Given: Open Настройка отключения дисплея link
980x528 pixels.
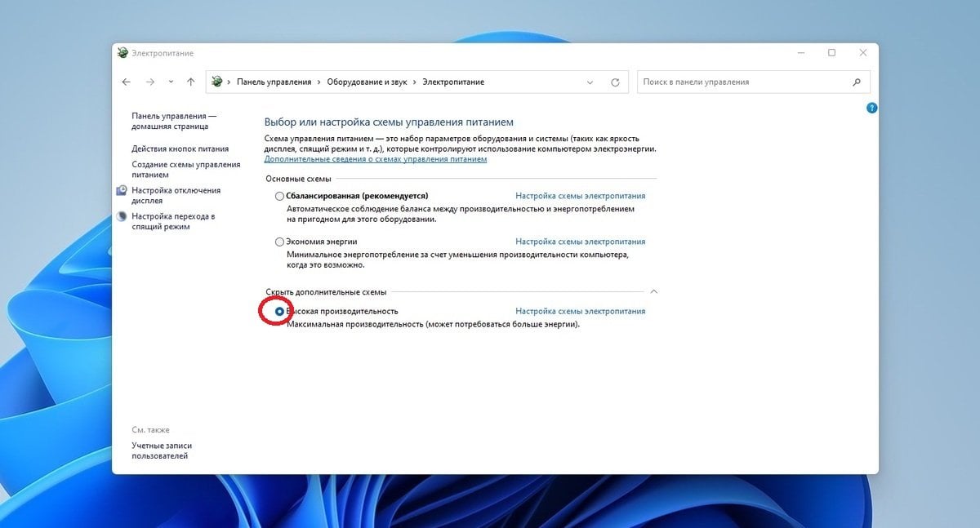Looking at the screenshot, I should click(x=176, y=195).
